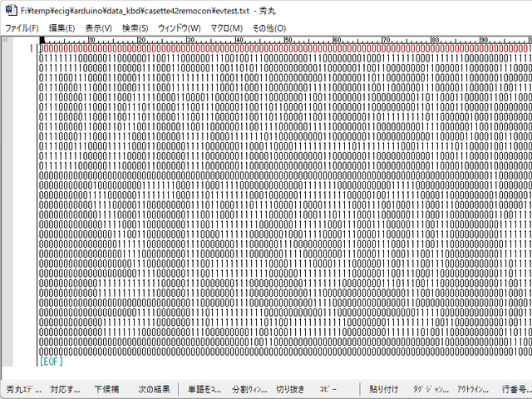Click the [EOF] marker in the text area

[x=51, y=361]
